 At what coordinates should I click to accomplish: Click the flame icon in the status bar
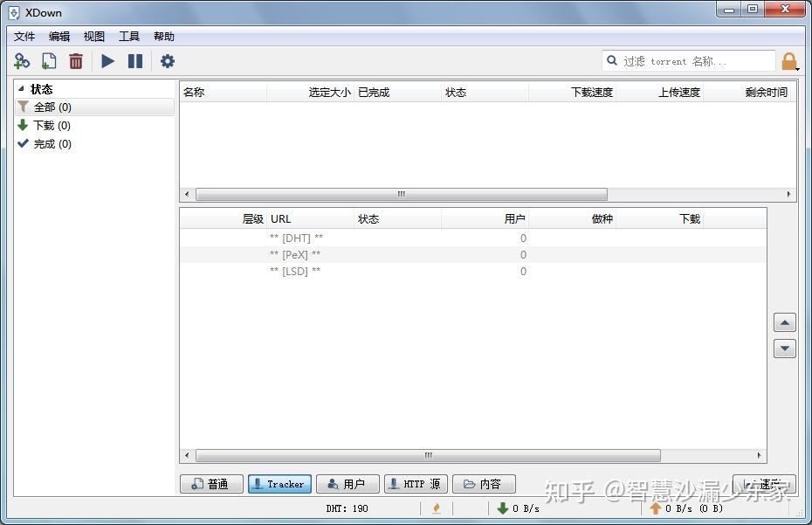click(437, 508)
